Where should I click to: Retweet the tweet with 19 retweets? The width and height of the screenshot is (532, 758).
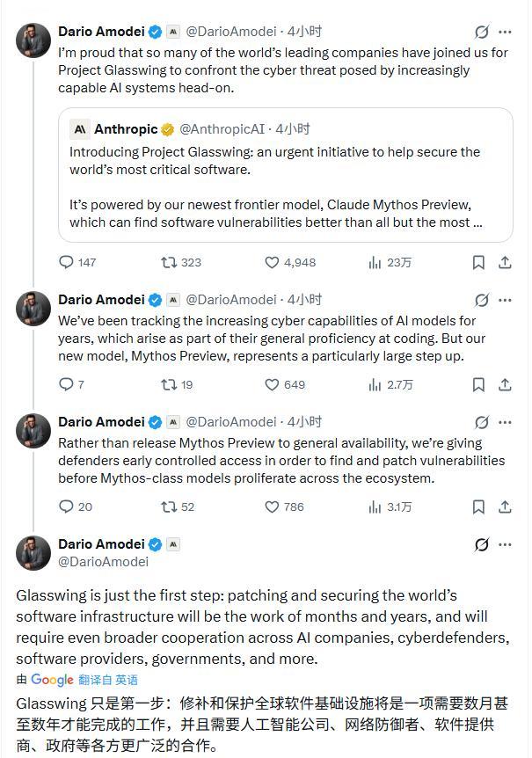pos(169,384)
